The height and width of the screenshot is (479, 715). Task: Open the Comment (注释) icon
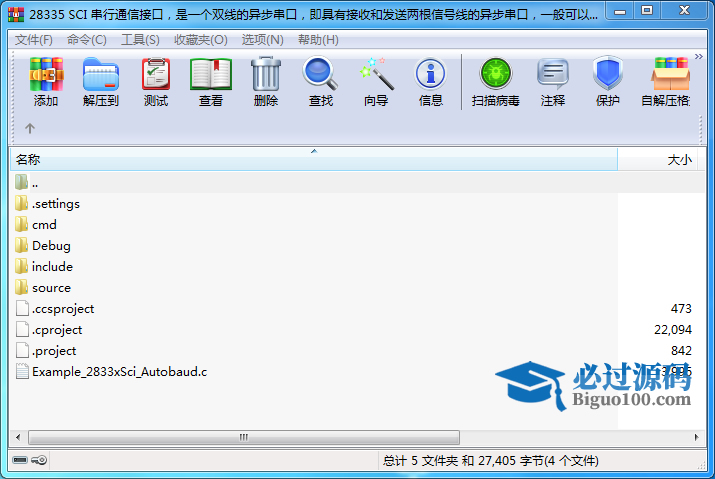point(553,74)
